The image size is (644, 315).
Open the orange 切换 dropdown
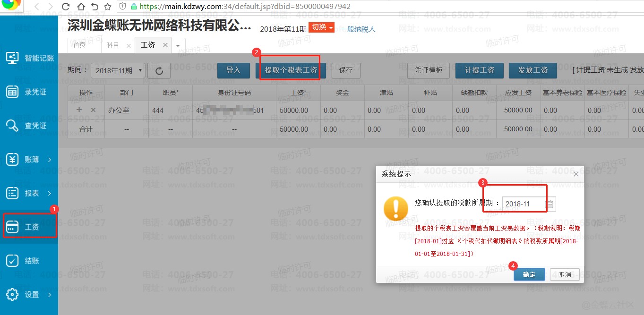tap(321, 27)
